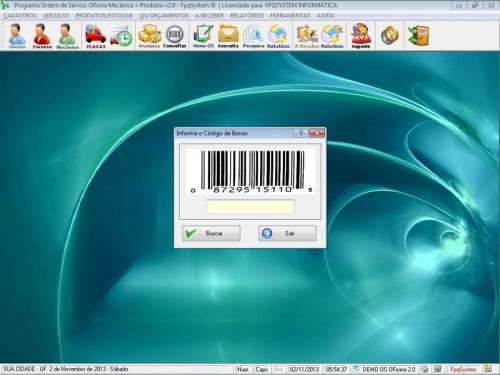The image size is (500, 375).
Task: Restore down the main application window
Action: tap(475, 5)
